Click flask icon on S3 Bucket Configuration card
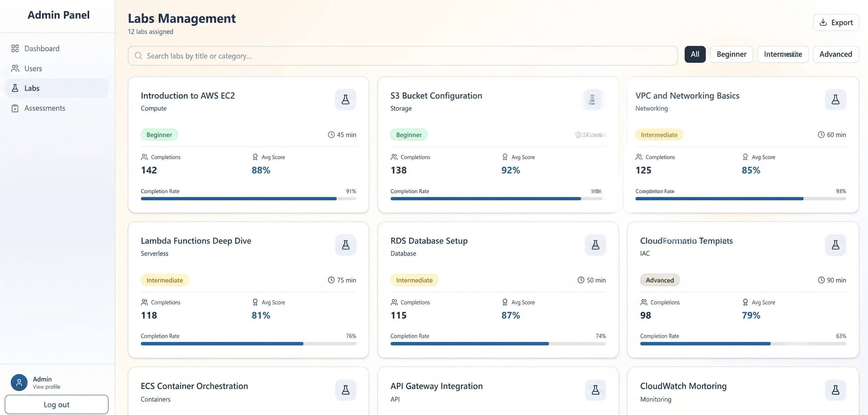This screenshot has width=868, height=415. [x=592, y=100]
